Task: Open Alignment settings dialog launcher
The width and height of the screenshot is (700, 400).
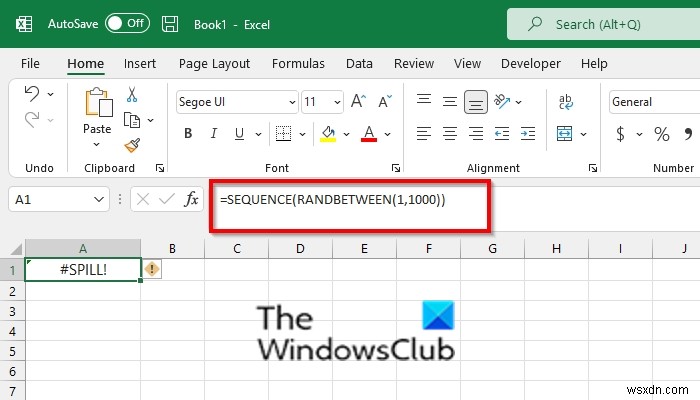Action: pyautogui.click(x=593, y=168)
